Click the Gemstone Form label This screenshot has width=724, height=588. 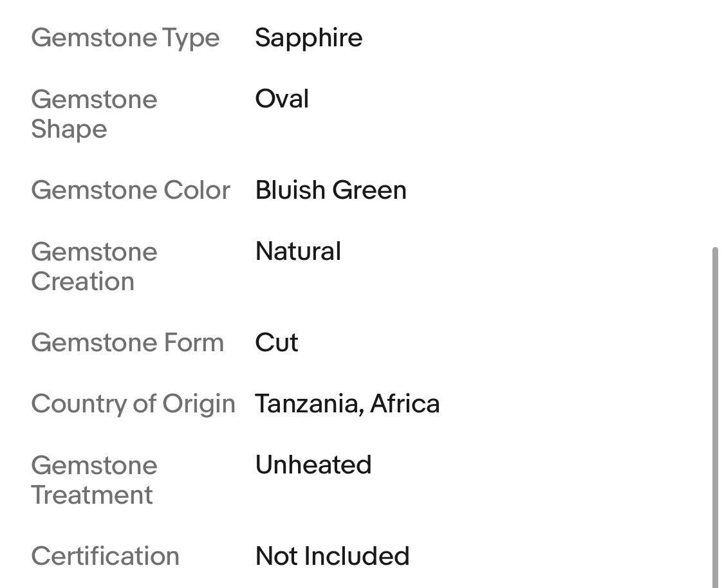(x=127, y=342)
